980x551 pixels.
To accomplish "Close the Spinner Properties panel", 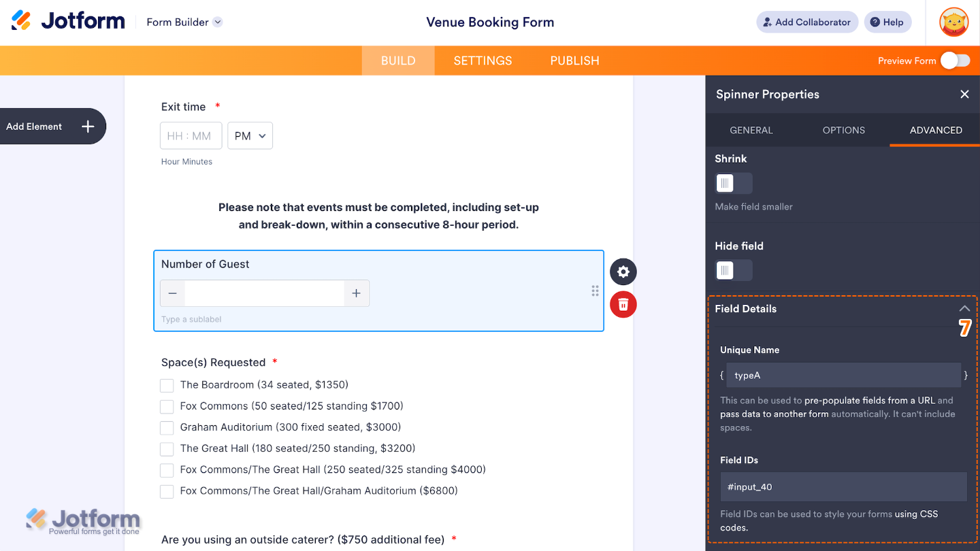I will tap(964, 95).
